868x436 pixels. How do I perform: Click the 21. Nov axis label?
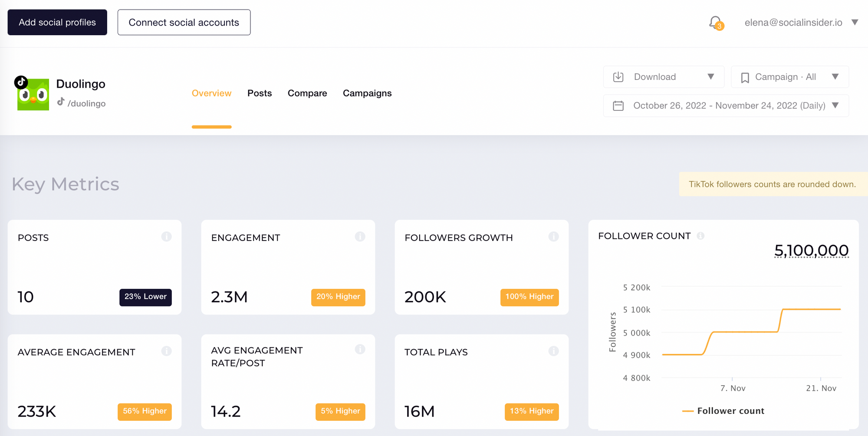point(821,388)
